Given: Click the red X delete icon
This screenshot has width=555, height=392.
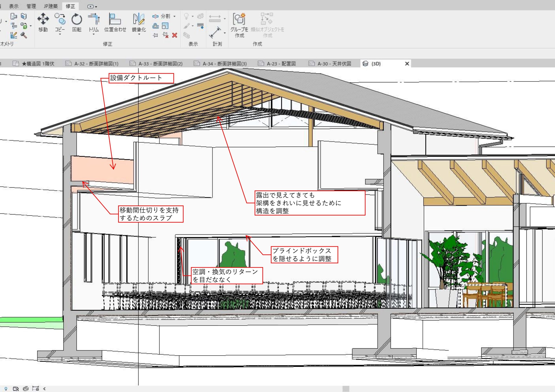Looking at the screenshot, I should pos(175,35).
